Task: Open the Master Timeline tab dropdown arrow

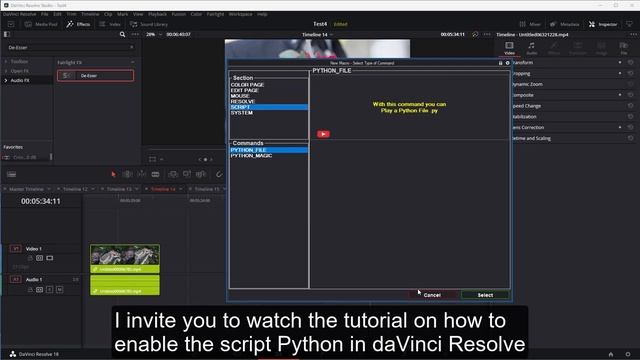Action: point(49,189)
